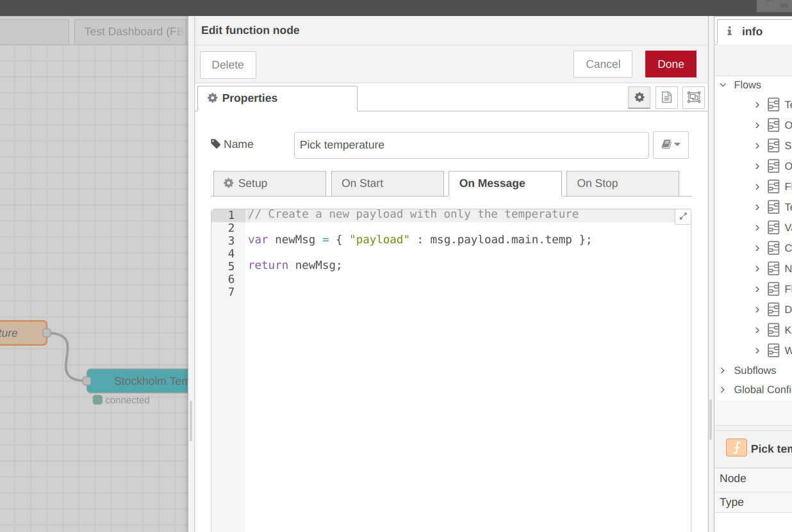Click the green connected status indicator
The height and width of the screenshot is (532, 792).
97,400
